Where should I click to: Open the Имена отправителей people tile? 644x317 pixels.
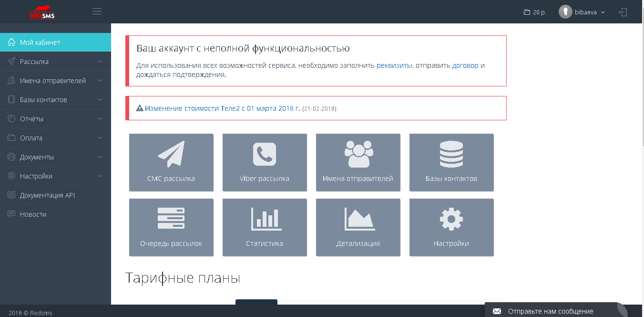(x=358, y=162)
